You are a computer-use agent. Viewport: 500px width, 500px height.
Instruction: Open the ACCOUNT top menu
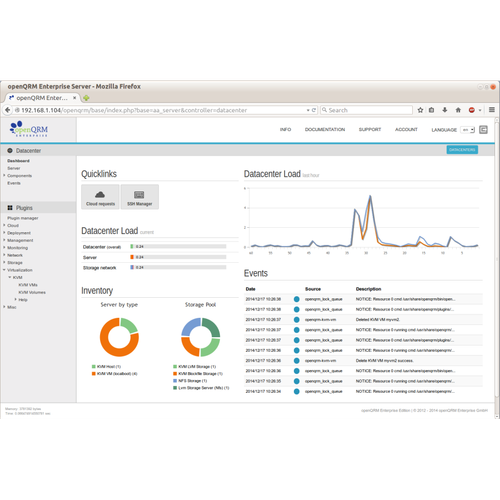tap(406, 129)
